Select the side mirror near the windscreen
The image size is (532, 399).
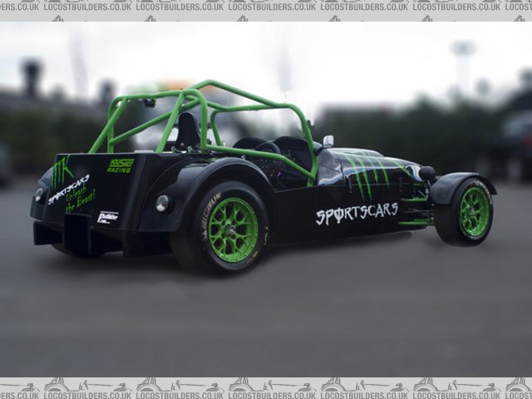[x=328, y=141]
